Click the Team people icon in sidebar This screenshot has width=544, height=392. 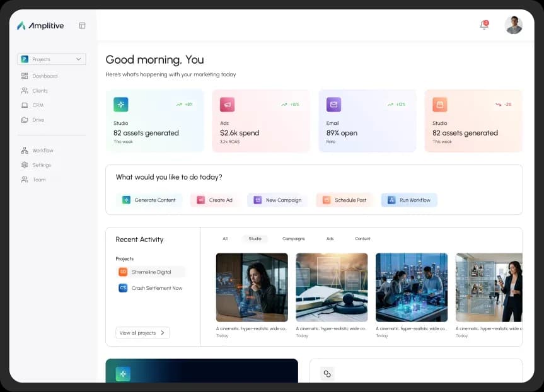[x=25, y=180]
